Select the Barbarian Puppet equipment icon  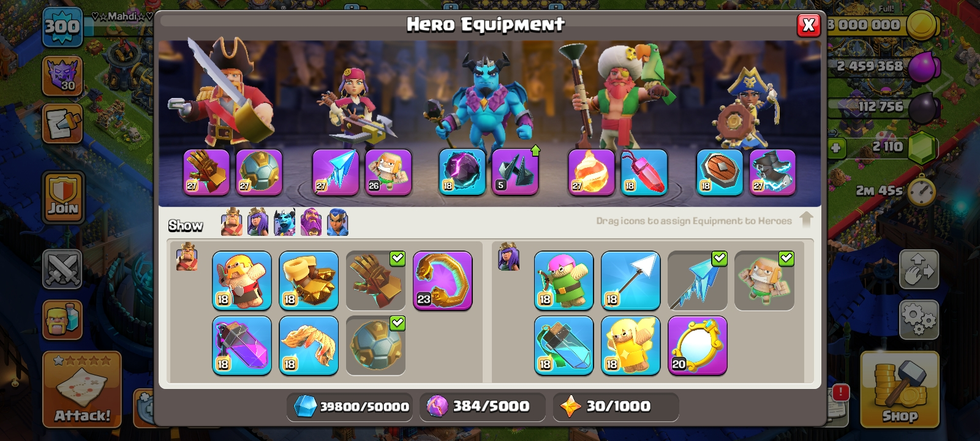point(242,281)
